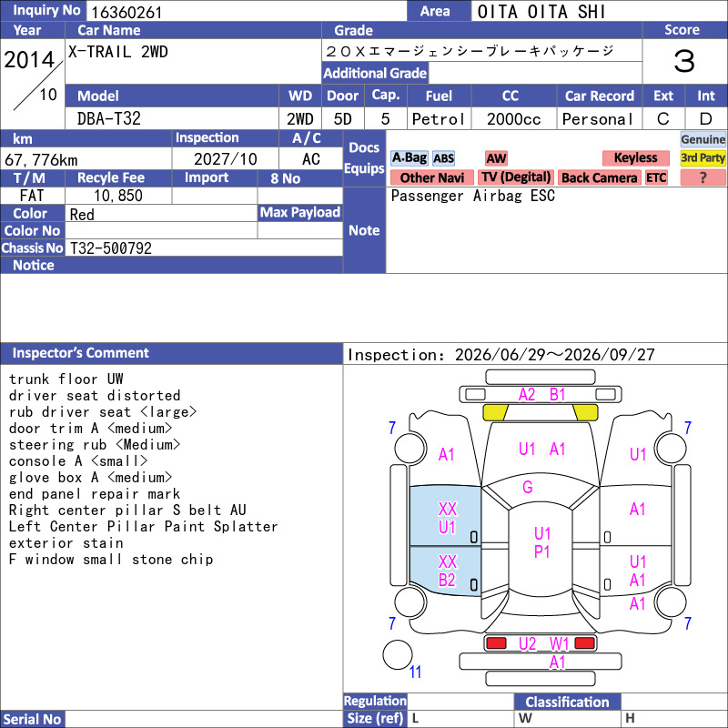Click transmission value FAT
This screenshot has width=728, height=728.
click(32, 196)
